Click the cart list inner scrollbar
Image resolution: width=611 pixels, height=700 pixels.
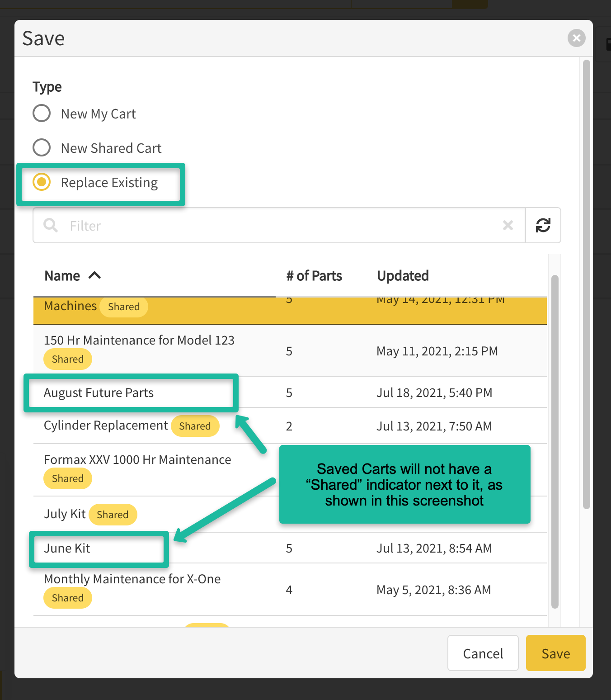tap(555, 441)
